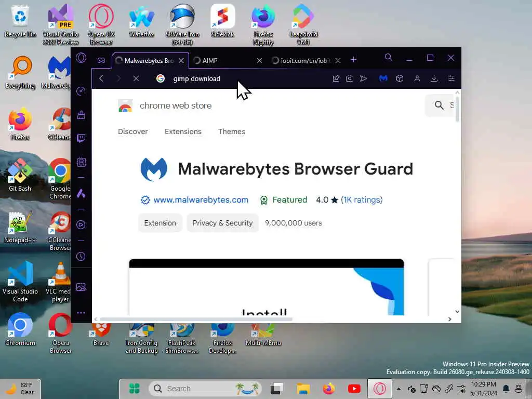Screen dimensions: 532x399
Task: Select Git Bash desktop icon
Action: [20, 175]
